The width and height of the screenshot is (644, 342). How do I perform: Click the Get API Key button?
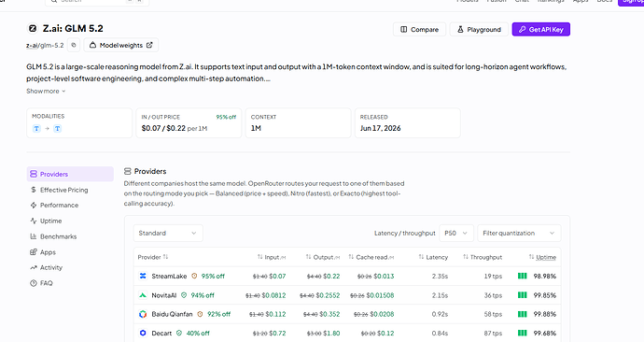pos(541,30)
